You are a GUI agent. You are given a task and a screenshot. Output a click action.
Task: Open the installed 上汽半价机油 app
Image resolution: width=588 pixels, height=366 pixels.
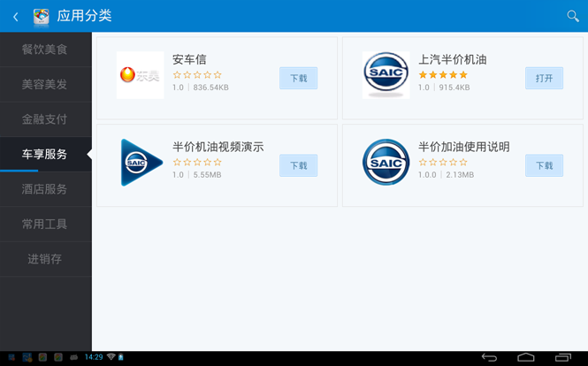point(544,78)
